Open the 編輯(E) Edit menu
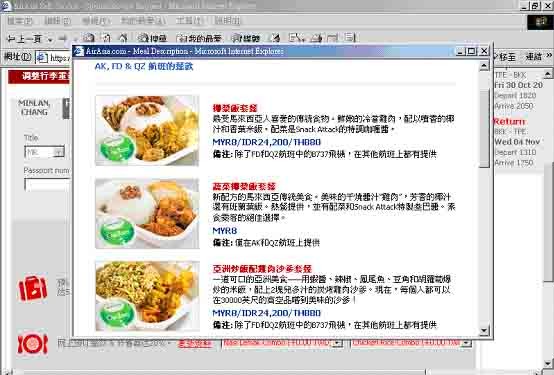This screenshot has height=375, width=554. tap(58, 21)
